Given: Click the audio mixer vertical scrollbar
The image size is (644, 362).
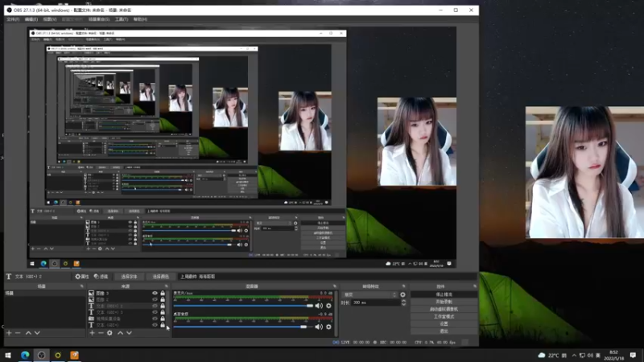Looking at the screenshot, I should click(336, 312).
